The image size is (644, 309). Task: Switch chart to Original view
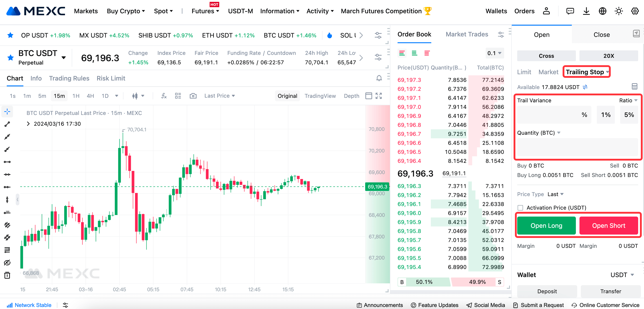click(287, 96)
